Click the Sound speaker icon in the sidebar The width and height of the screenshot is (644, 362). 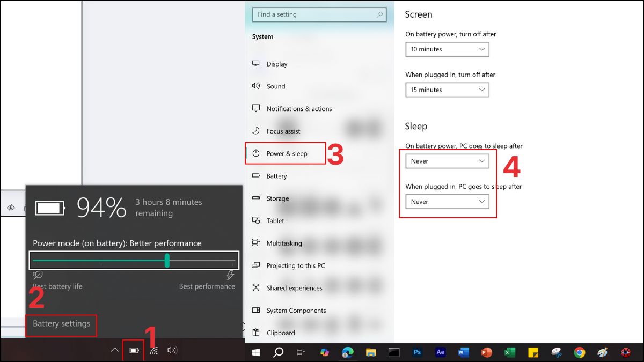click(256, 86)
